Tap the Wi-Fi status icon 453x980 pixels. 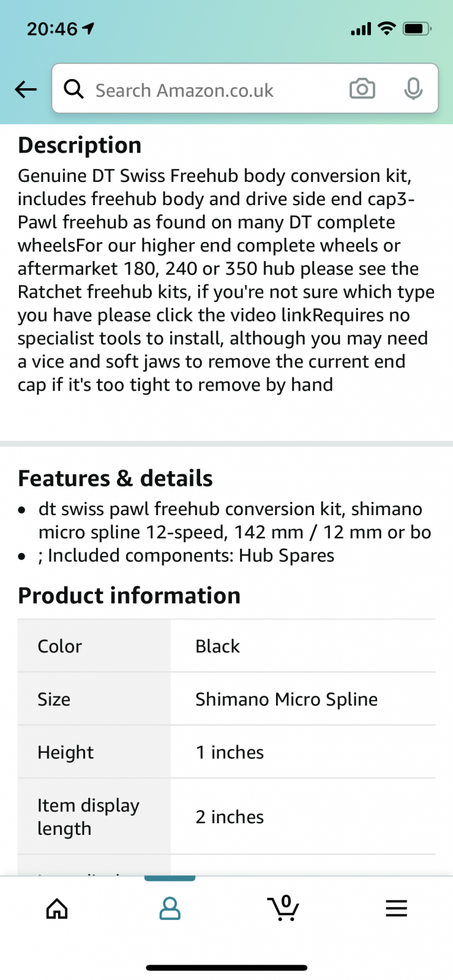(x=387, y=28)
